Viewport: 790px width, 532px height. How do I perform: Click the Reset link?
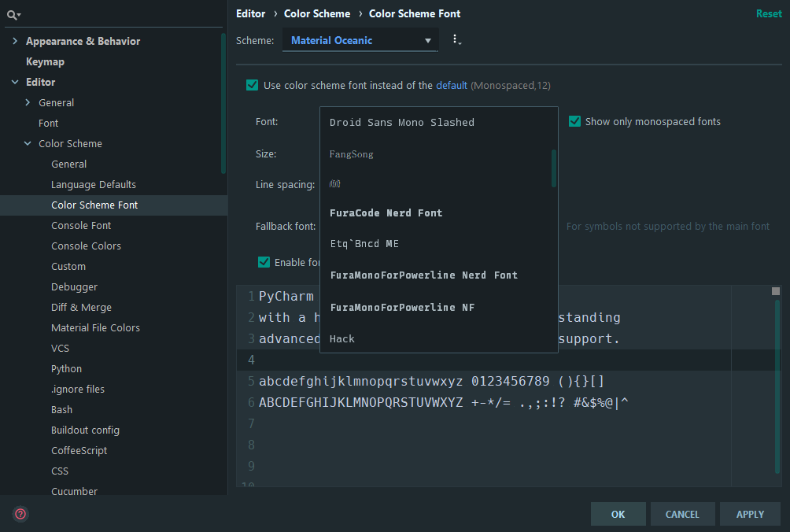pyautogui.click(x=768, y=13)
